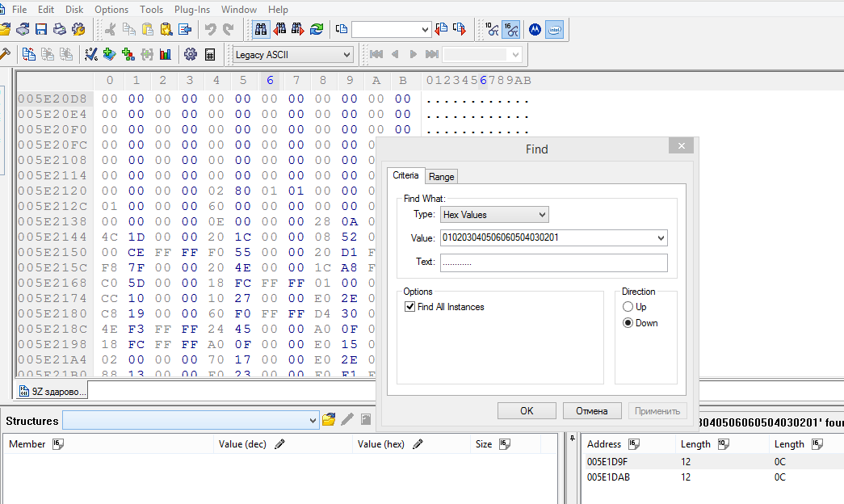The image size is (844, 504).
Task: Click the open folder icon beside Structures
Action: click(x=329, y=420)
